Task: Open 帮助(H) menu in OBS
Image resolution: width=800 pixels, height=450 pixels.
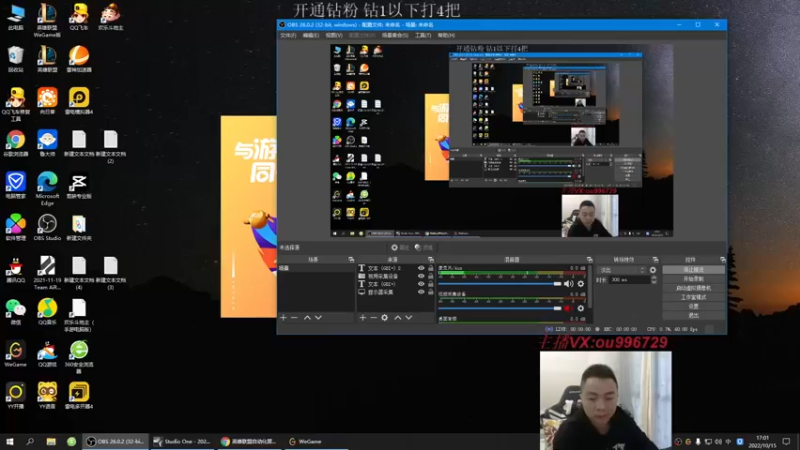Action: tap(446, 35)
